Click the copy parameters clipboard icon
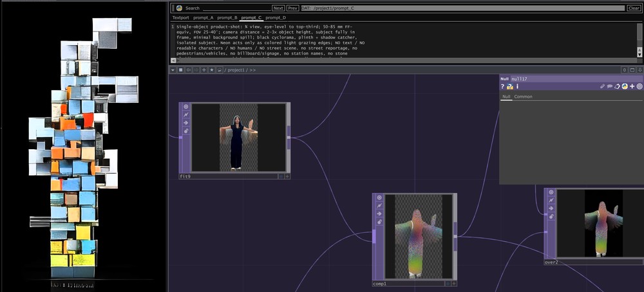Image resolution: width=644 pixels, height=292 pixels. tap(618, 87)
